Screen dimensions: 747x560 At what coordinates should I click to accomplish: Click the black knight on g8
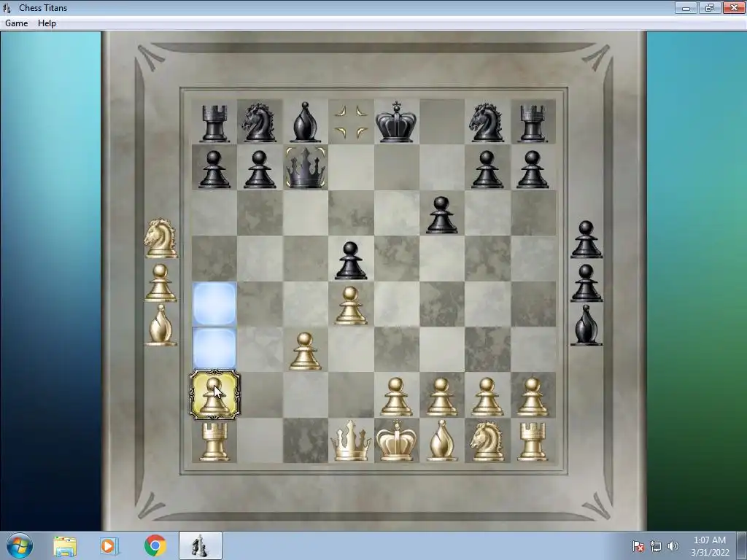tap(487, 122)
